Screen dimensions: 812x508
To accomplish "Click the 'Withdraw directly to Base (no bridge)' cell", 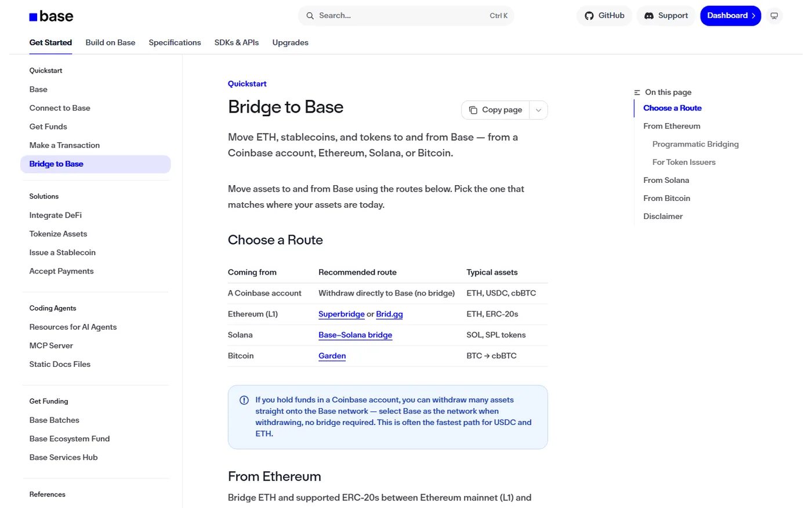I will tap(386, 293).
